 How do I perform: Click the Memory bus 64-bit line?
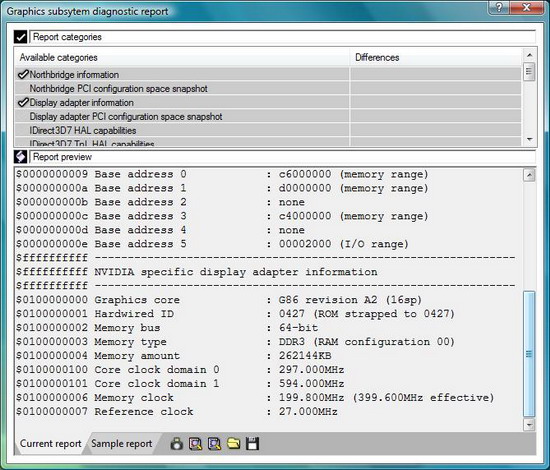pos(167,328)
